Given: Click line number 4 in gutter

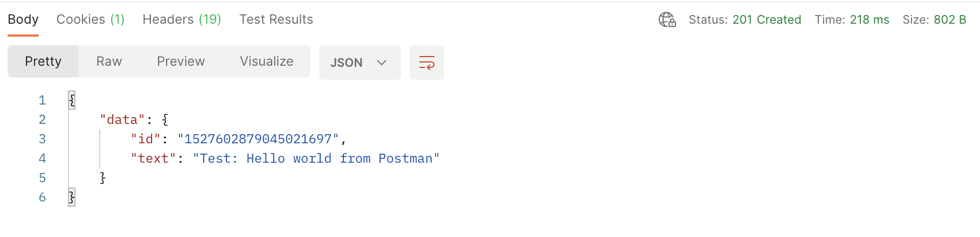Looking at the screenshot, I should 42,158.
